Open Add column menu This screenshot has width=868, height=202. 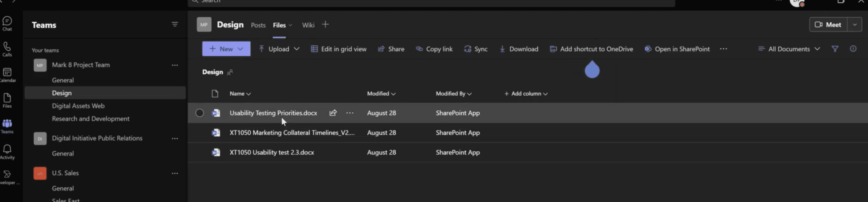click(x=526, y=94)
